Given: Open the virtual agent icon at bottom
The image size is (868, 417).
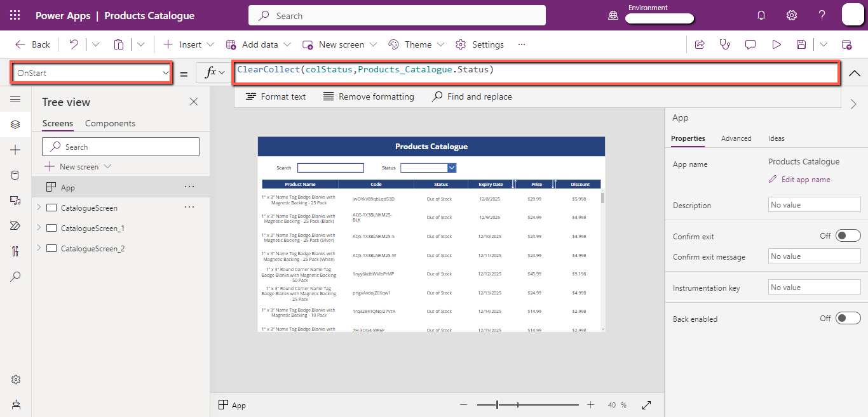Looking at the screenshot, I should pos(15,404).
